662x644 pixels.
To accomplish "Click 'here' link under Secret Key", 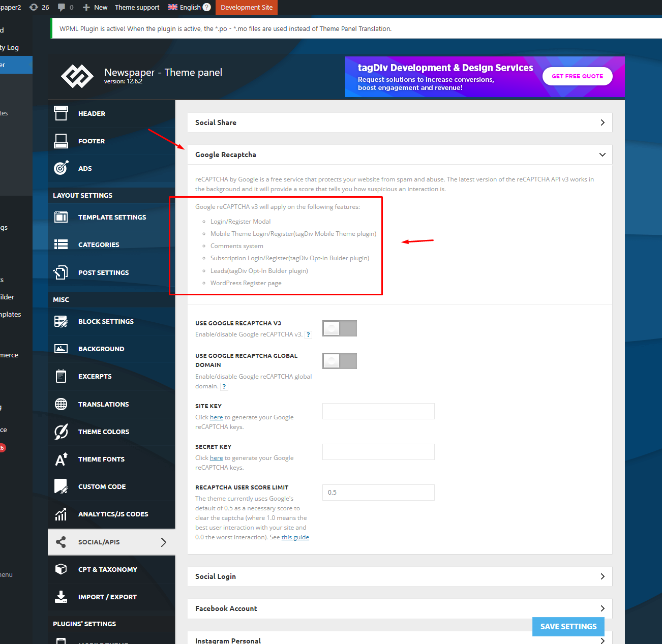I will tap(217, 458).
